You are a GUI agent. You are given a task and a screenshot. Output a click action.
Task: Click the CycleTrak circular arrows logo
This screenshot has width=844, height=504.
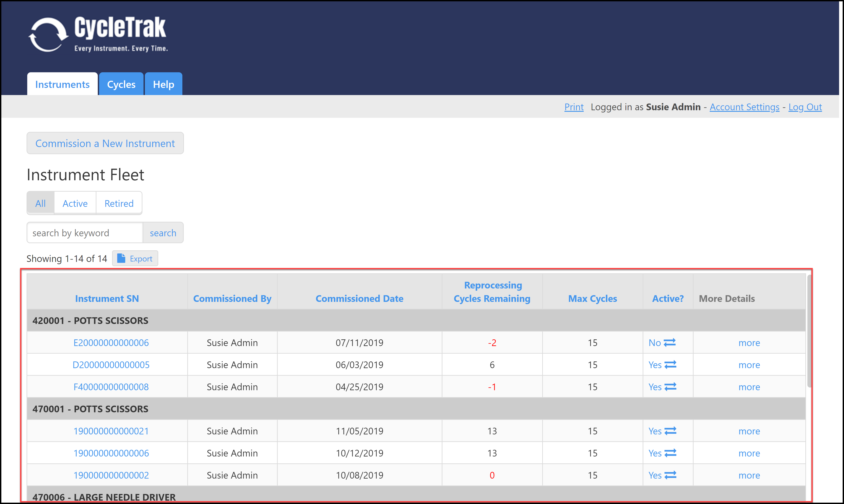48,35
